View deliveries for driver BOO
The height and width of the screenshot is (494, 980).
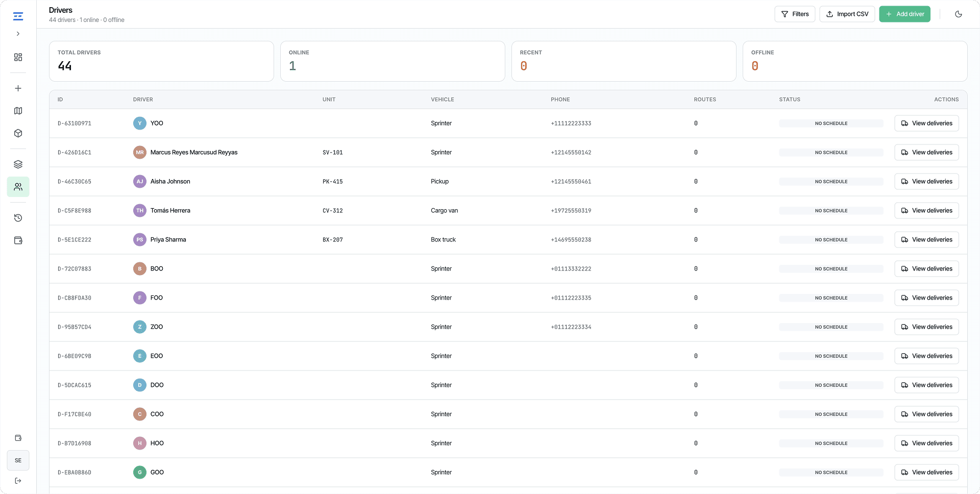click(x=926, y=269)
